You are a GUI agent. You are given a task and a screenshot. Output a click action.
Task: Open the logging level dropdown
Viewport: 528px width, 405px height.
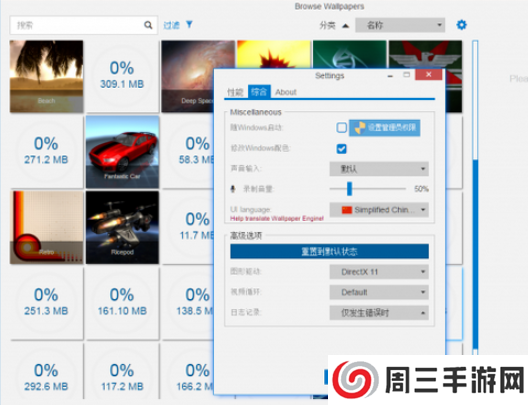[379, 313]
